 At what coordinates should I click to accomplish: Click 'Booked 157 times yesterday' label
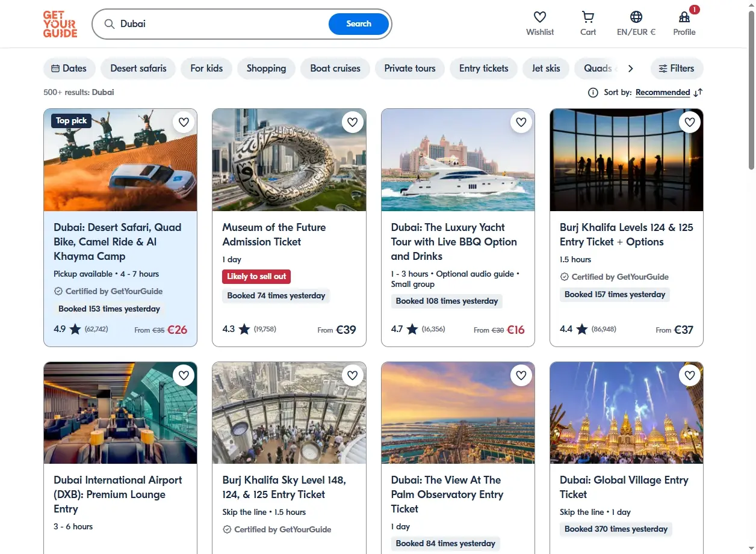click(615, 294)
